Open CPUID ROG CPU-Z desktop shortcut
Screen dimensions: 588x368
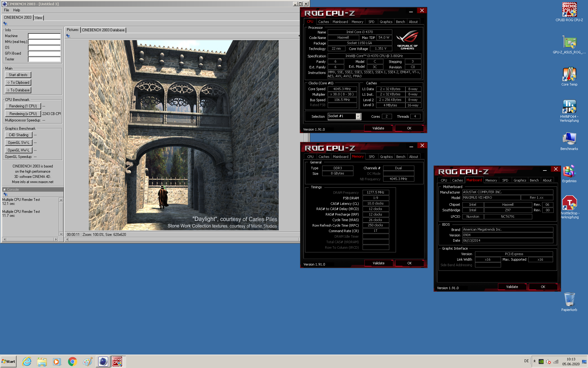point(569,12)
